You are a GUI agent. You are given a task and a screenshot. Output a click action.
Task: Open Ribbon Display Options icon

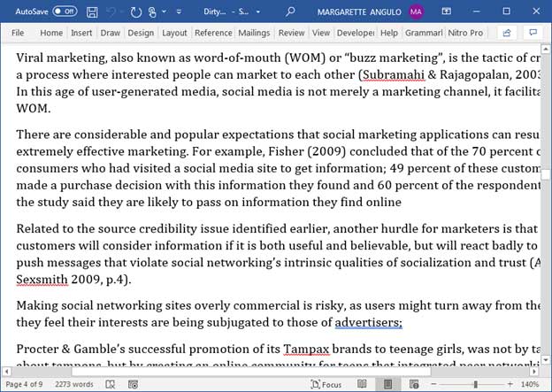point(447,12)
